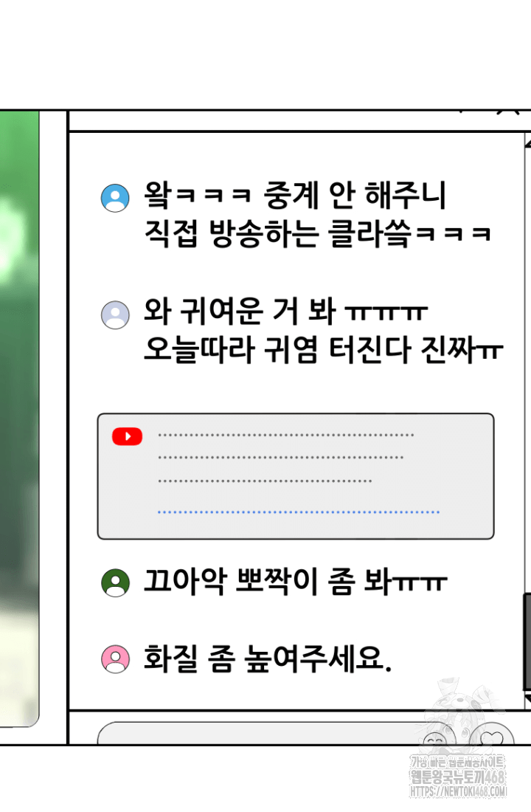Click the blue user avatar
Viewport: 531px width, 812px height.
tap(115, 198)
